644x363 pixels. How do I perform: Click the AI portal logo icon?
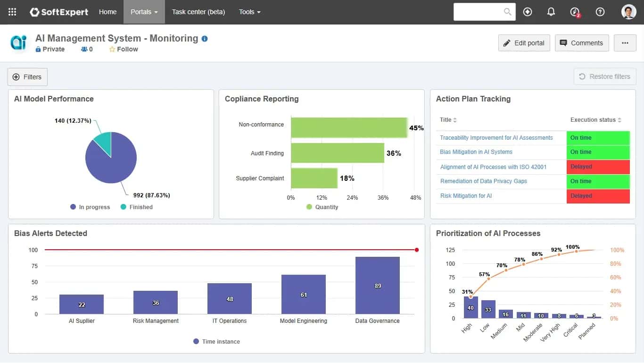point(18,42)
